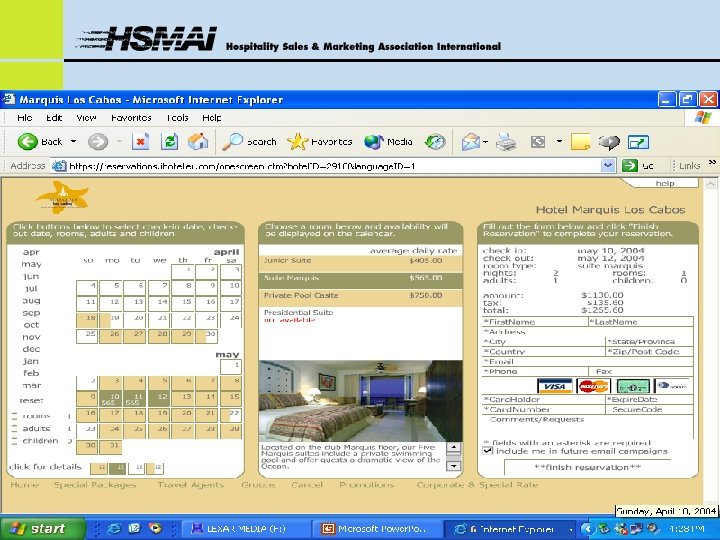Switch to Microsoft PowerPoint taskbar button

(x=378, y=529)
